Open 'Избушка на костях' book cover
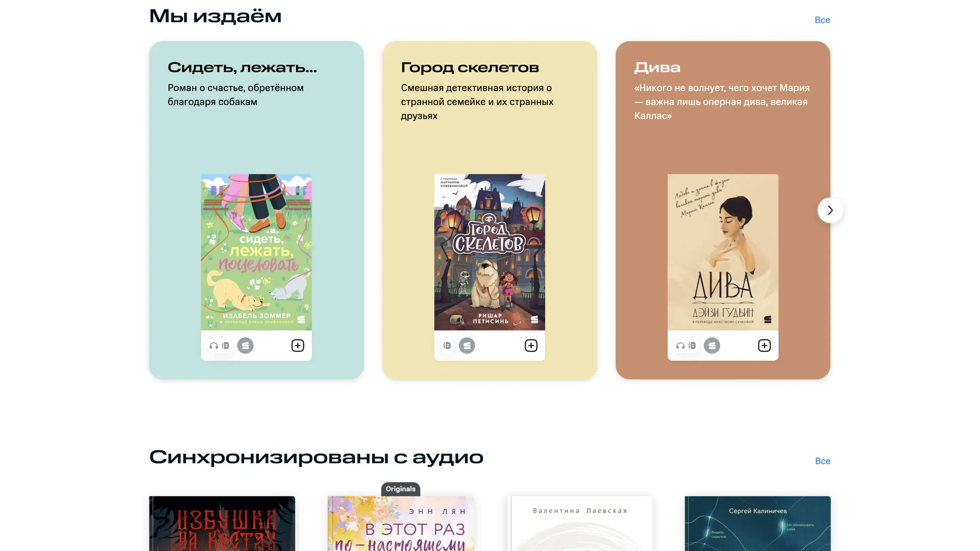This screenshot has width=980, height=551. coord(222,524)
